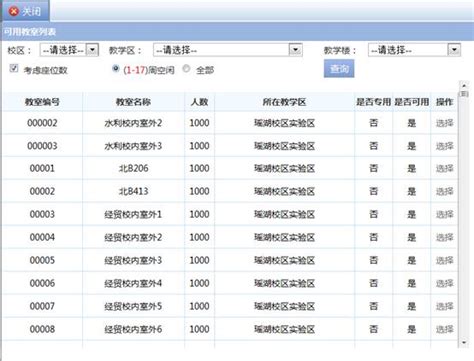Click 选择 for room 经贸校内室外2
This screenshot has height=361, width=474.
point(444,237)
